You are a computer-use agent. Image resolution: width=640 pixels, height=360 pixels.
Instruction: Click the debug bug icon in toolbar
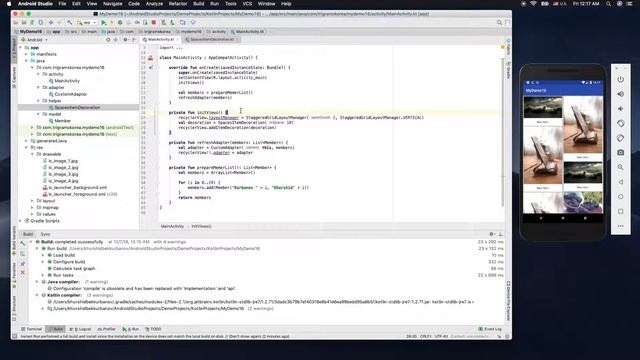120,22
